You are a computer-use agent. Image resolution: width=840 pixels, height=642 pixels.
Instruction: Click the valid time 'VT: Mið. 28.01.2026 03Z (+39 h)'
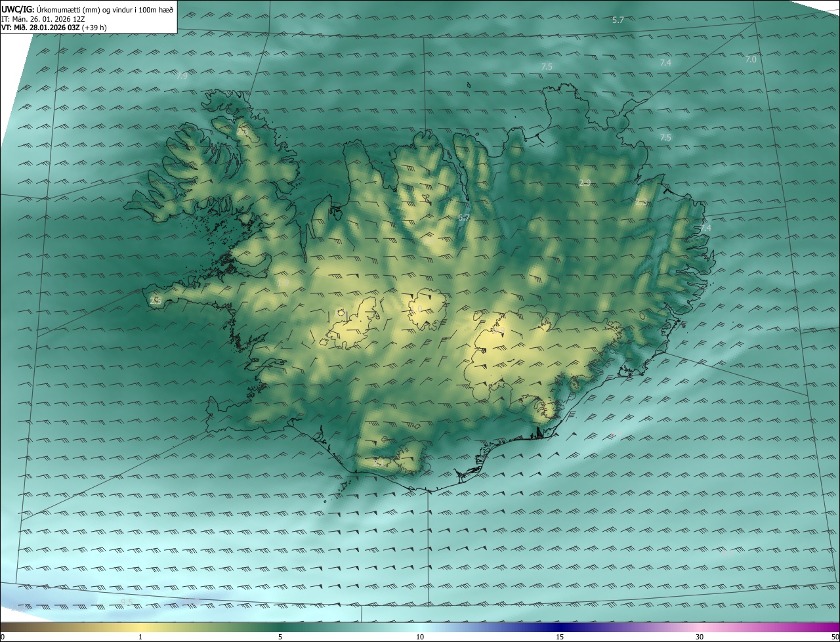pyautogui.click(x=54, y=28)
